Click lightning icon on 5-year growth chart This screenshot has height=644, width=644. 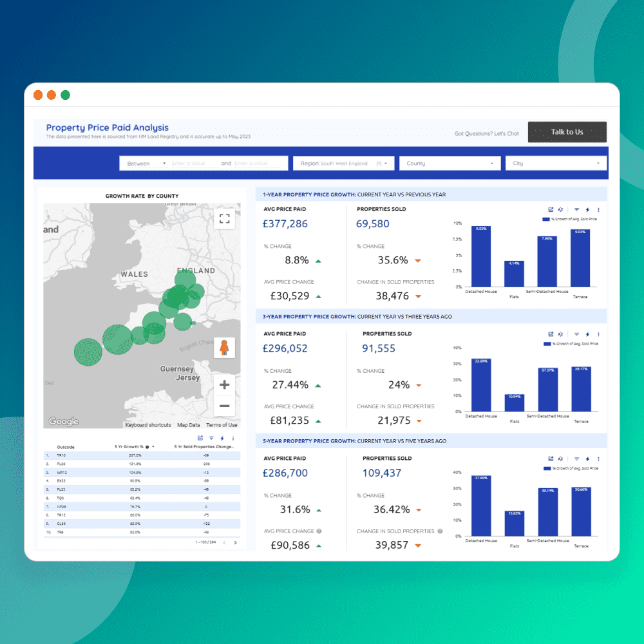[x=587, y=459]
